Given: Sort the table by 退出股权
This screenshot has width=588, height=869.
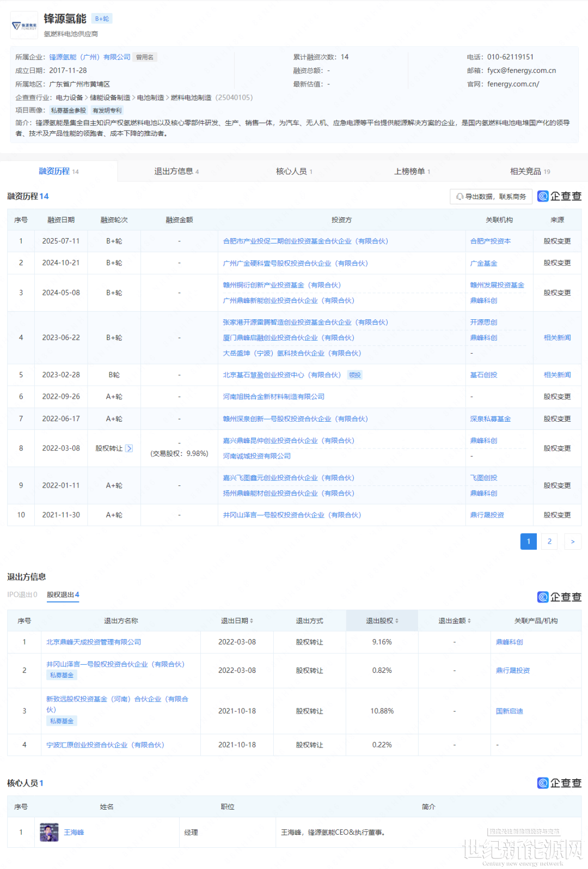Looking at the screenshot, I should point(396,621).
